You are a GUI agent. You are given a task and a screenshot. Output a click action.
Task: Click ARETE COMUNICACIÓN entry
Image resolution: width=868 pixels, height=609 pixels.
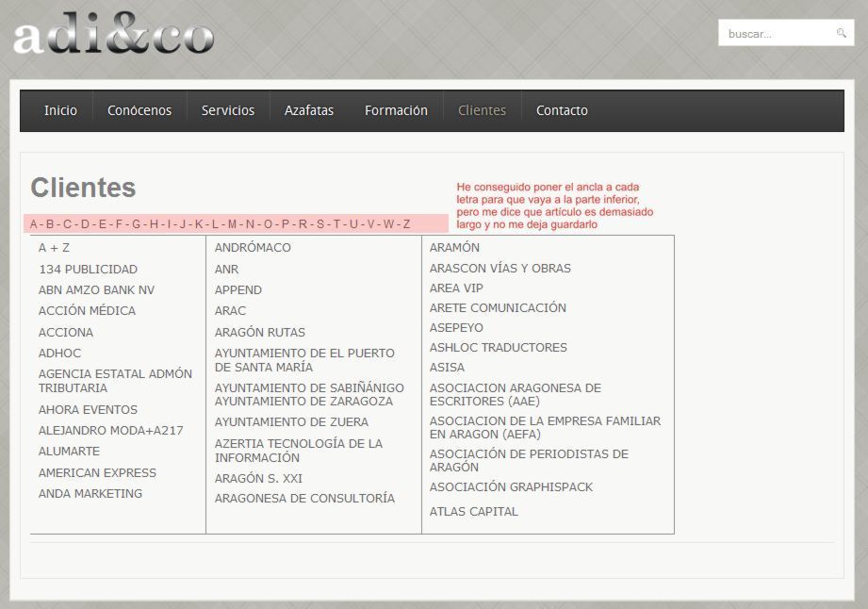tap(499, 308)
